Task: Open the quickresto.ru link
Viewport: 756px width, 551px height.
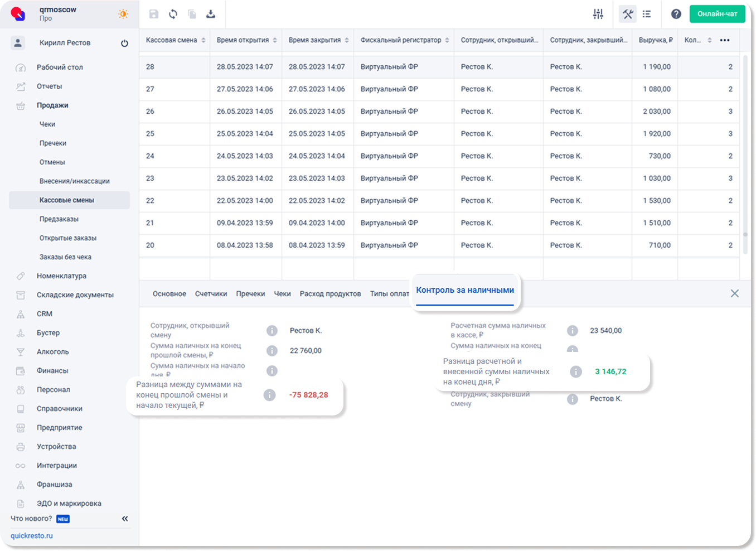Action: (x=32, y=535)
